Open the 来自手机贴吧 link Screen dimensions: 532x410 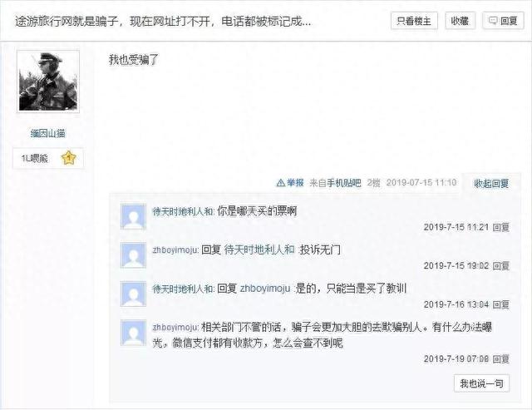[x=335, y=183]
